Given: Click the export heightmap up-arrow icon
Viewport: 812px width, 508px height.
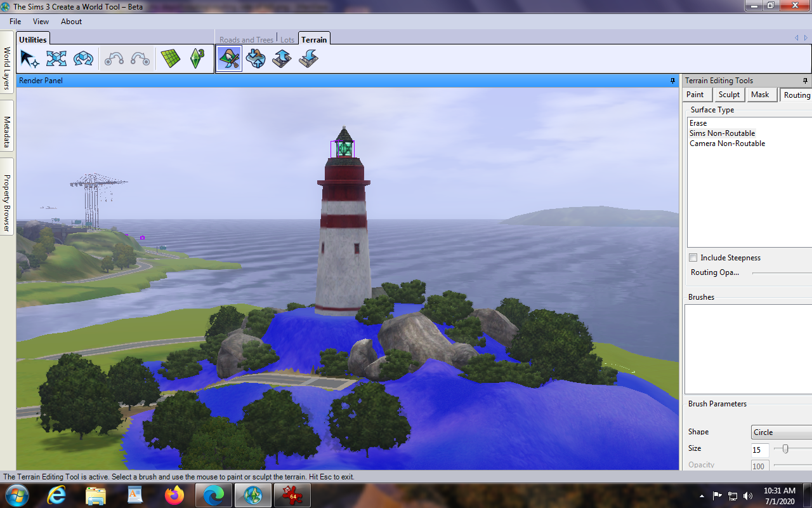Looking at the screenshot, I should [282, 59].
